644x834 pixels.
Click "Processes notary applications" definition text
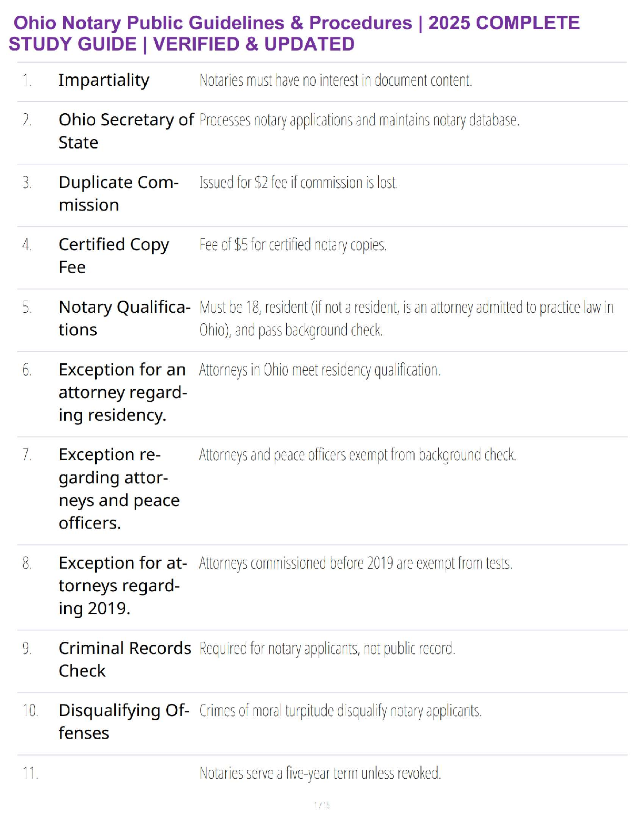359,121
